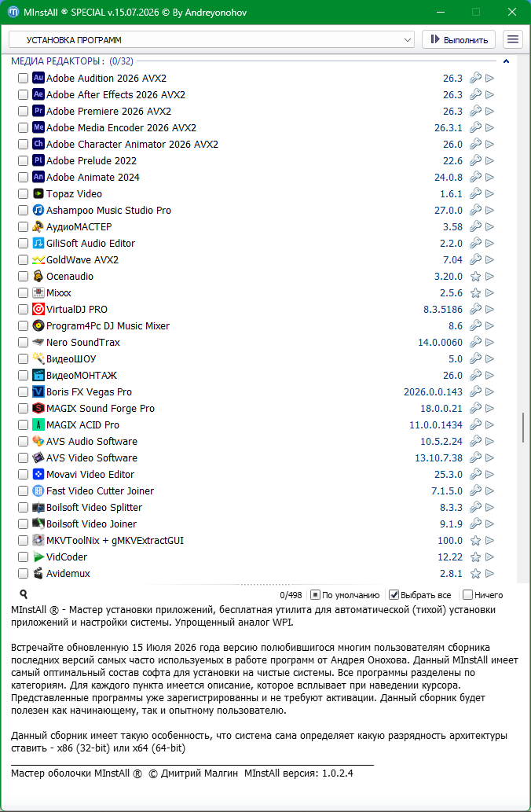531x812 pixels.
Task: Open the УСТАНОВКА ПРОГРАММ dropdown
Action: pyautogui.click(x=211, y=40)
